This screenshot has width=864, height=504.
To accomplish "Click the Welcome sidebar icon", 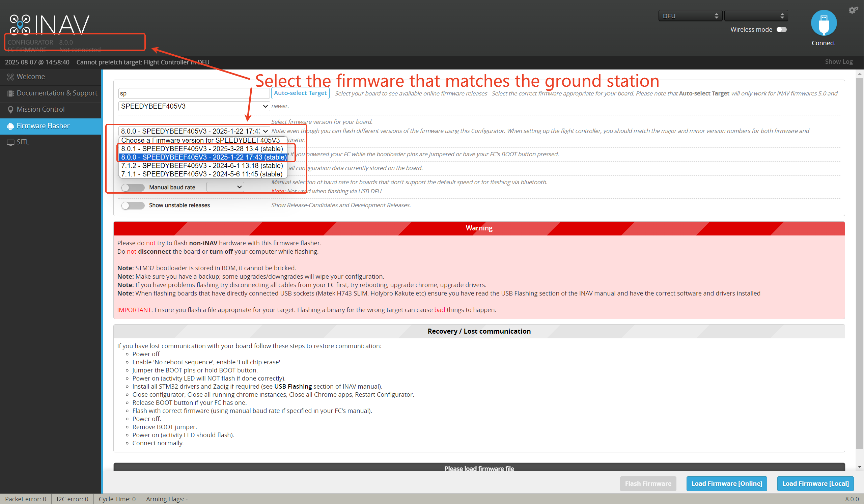I will pyautogui.click(x=11, y=77).
